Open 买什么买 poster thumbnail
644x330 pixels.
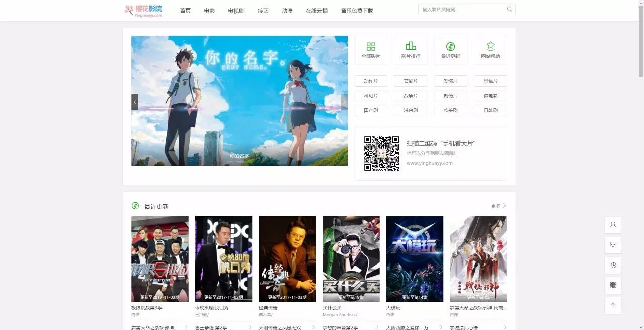click(351, 259)
